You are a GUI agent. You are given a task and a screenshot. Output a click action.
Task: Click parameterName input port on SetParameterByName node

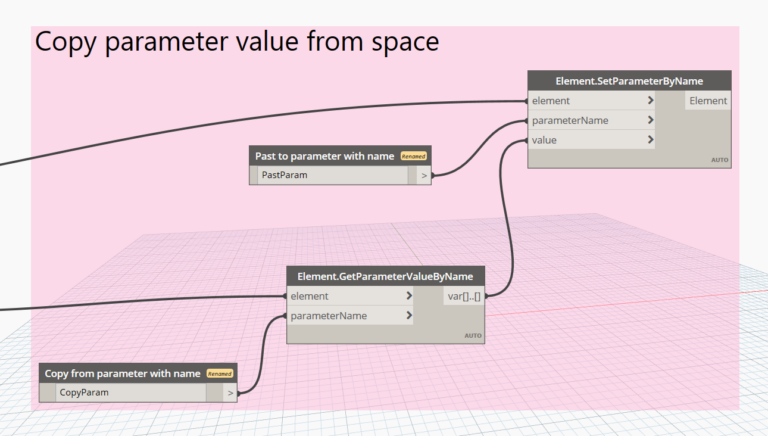click(x=591, y=120)
